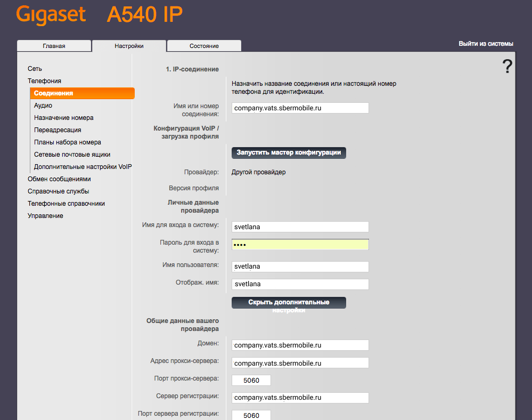
Task: Select the Настройки tab
Action: pos(129,46)
